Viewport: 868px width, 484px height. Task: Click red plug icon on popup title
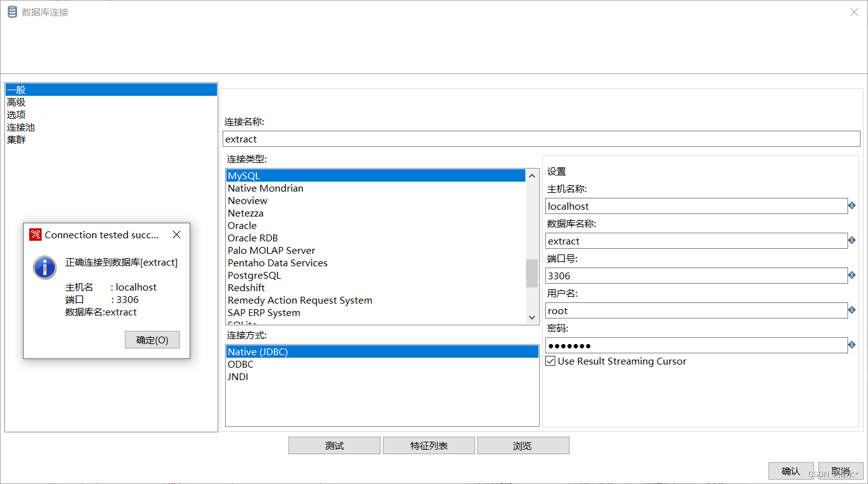36,235
